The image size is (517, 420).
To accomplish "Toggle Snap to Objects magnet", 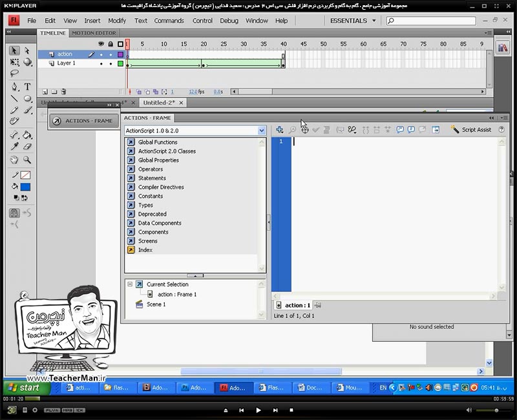I will pos(14,213).
